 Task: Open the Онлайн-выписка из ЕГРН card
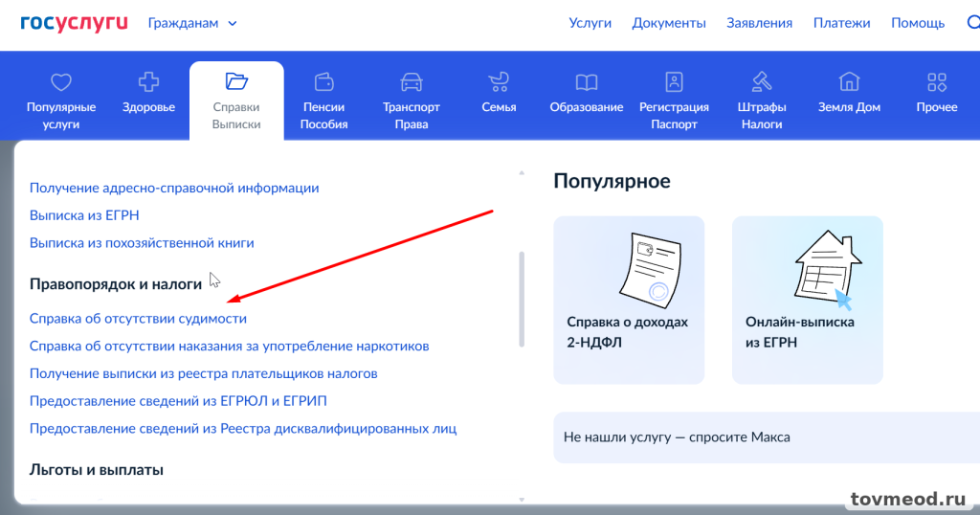click(x=808, y=300)
